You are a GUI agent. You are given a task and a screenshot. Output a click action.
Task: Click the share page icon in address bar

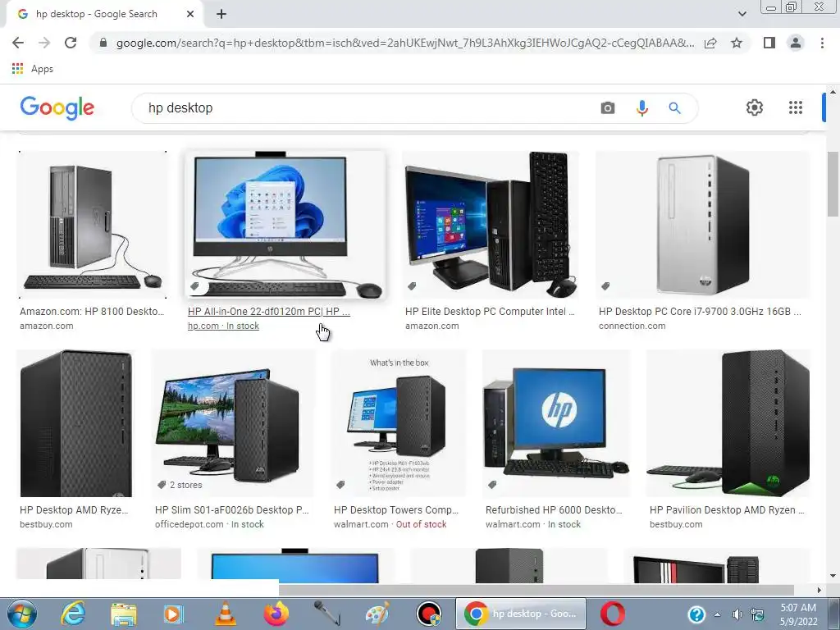(710, 43)
